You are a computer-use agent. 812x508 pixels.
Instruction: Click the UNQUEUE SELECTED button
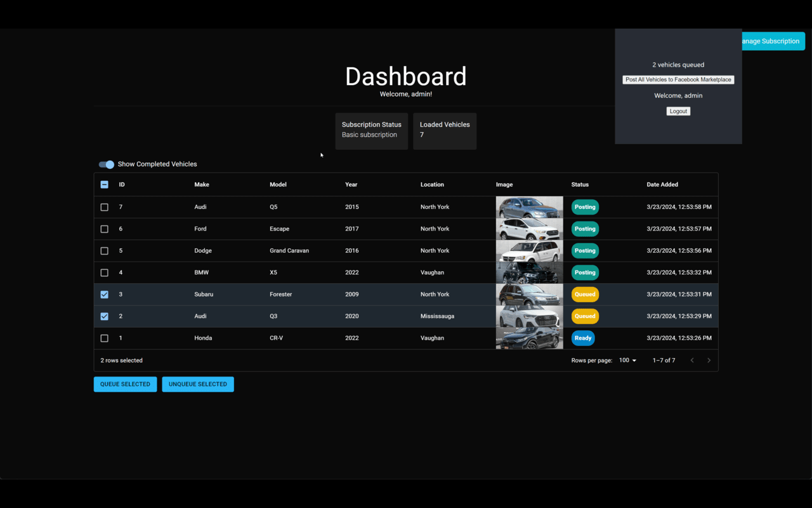click(x=198, y=384)
